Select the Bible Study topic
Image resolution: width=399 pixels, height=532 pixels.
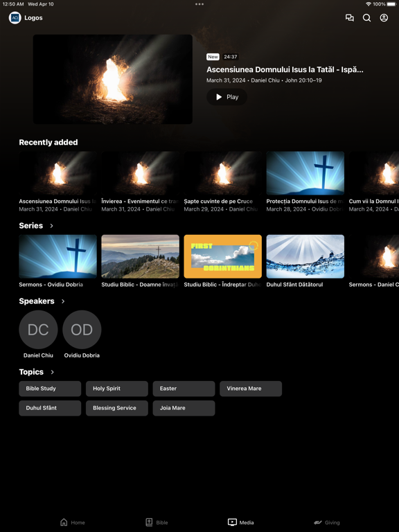pyautogui.click(x=50, y=389)
